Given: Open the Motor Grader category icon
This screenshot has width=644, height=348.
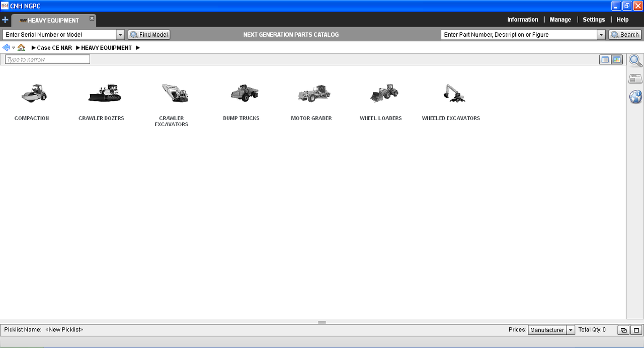Looking at the screenshot, I should (314, 94).
